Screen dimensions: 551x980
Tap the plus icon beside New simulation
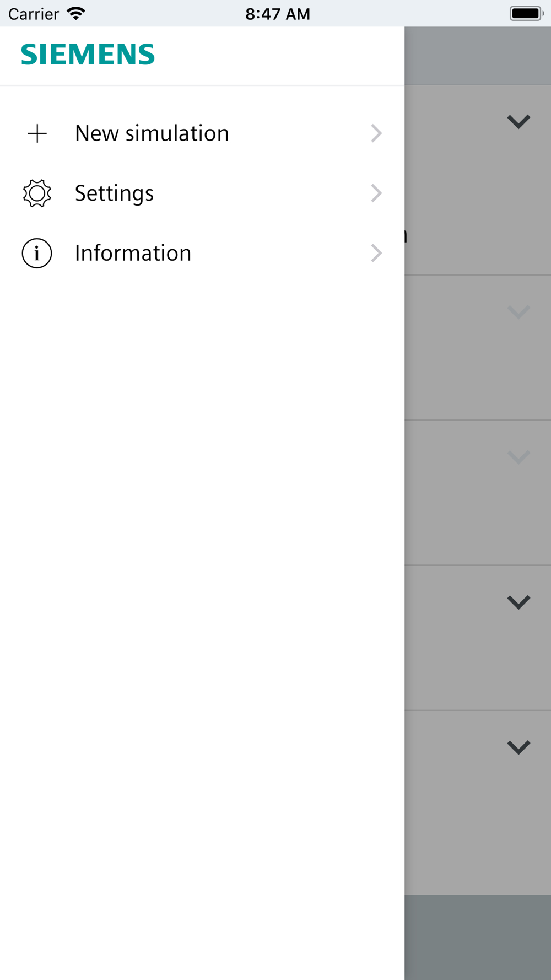pos(37,133)
